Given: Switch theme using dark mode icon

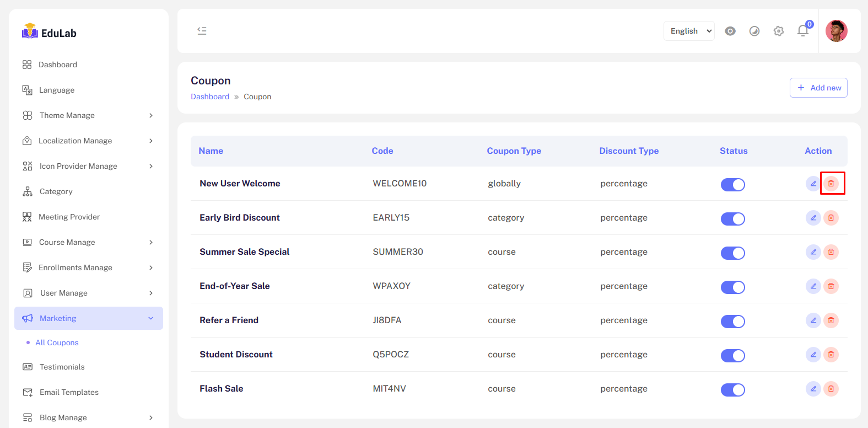Looking at the screenshot, I should coord(754,31).
